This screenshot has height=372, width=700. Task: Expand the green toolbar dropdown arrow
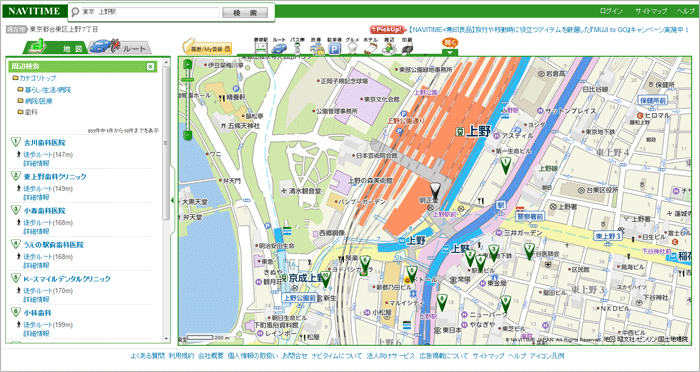[450, 52]
